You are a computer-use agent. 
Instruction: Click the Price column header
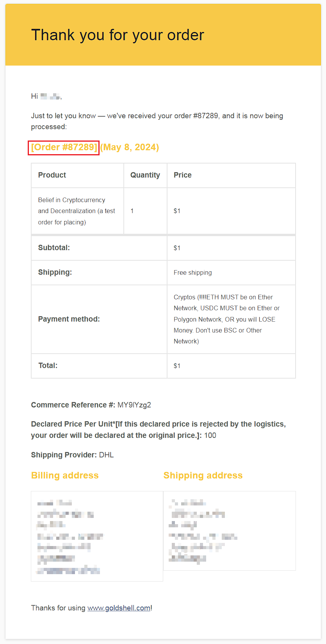pyautogui.click(x=182, y=175)
